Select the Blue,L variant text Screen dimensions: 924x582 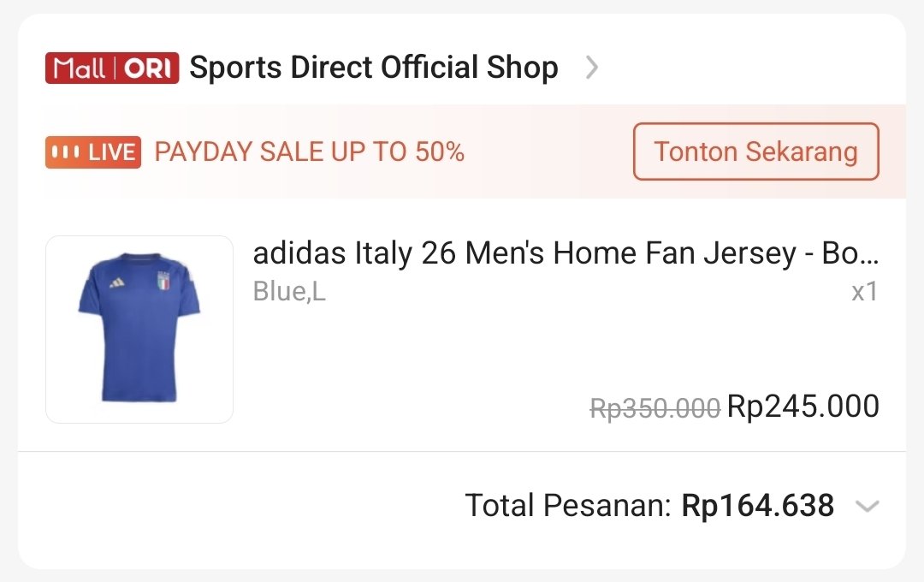pyautogui.click(x=289, y=291)
